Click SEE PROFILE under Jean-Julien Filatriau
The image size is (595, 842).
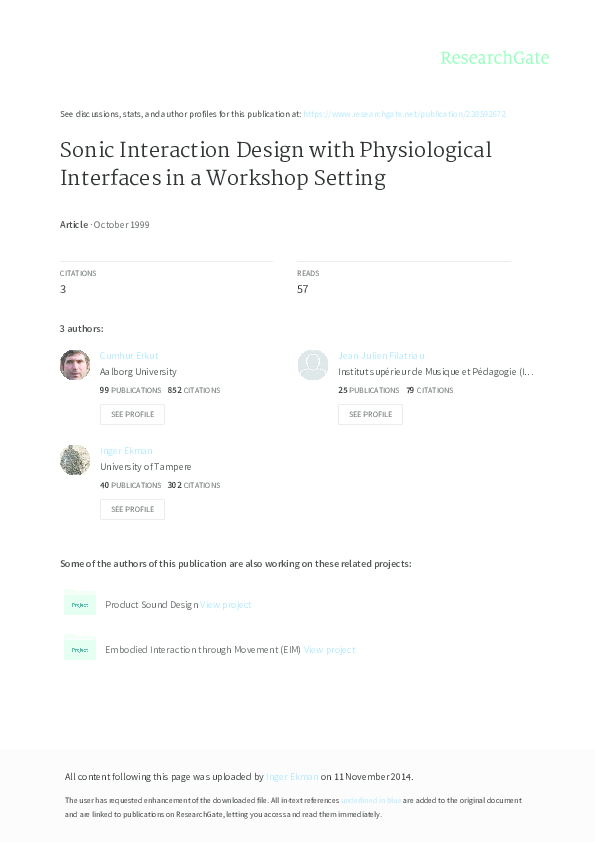pos(370,414)
